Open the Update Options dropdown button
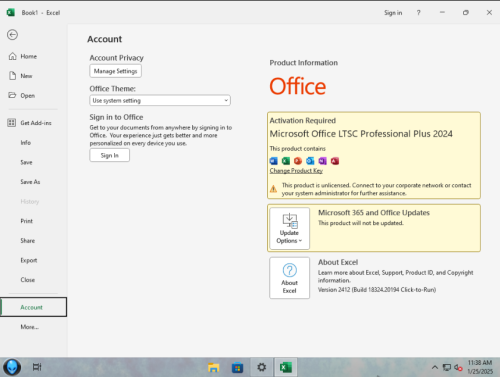 pos(289,228)
